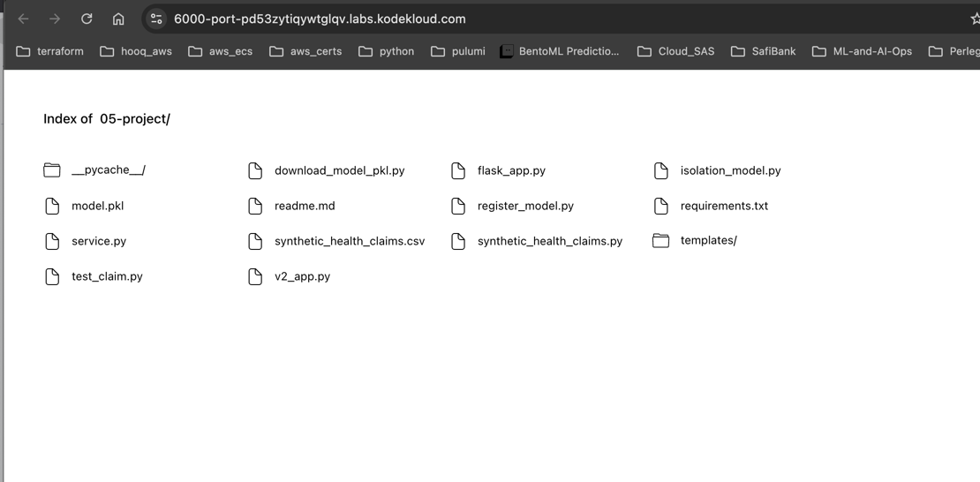Go to the home page icon
This screenshot has height=482, width=980.
click(118, 19)
